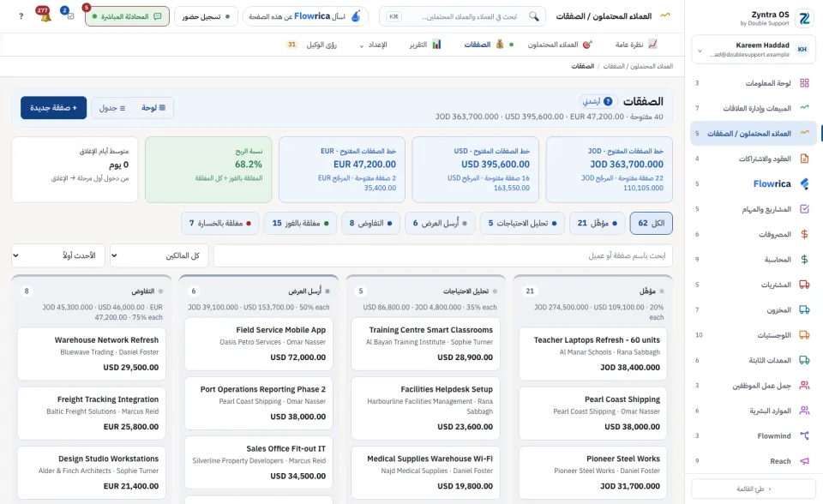Open Port Operations Reporting Phase 2 deal
This screenshot has height=504, width=823.
click(259, 403)
